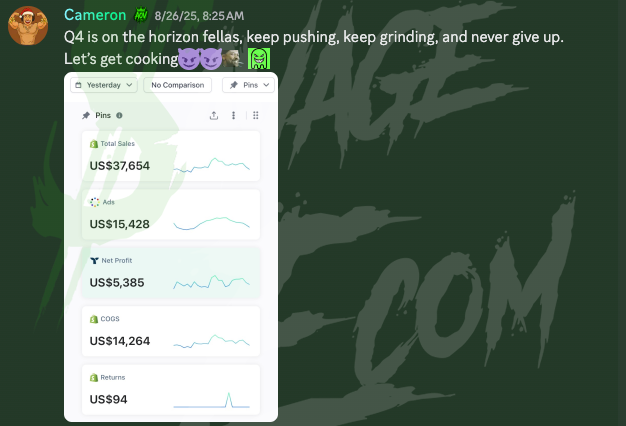Image resolution: width=626 pixels, height=426 pixels.
Task: Open the COGS US$14,264 card
Action: click(171, 330)
